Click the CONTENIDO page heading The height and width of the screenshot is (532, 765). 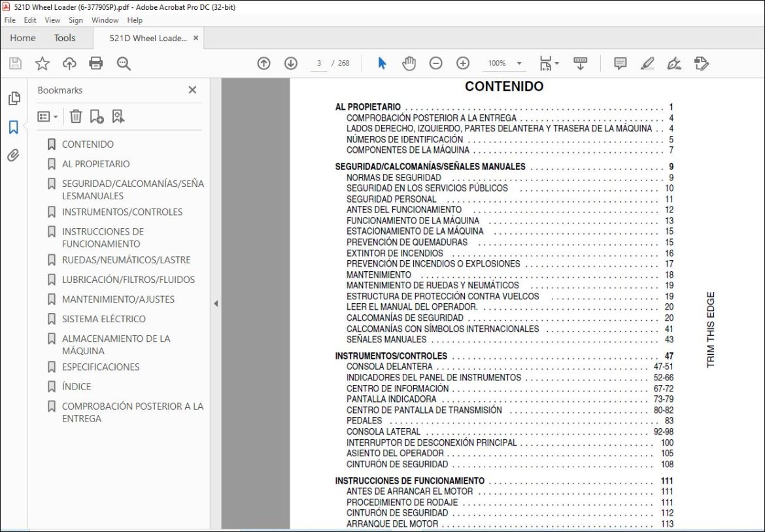pos(504,86)
